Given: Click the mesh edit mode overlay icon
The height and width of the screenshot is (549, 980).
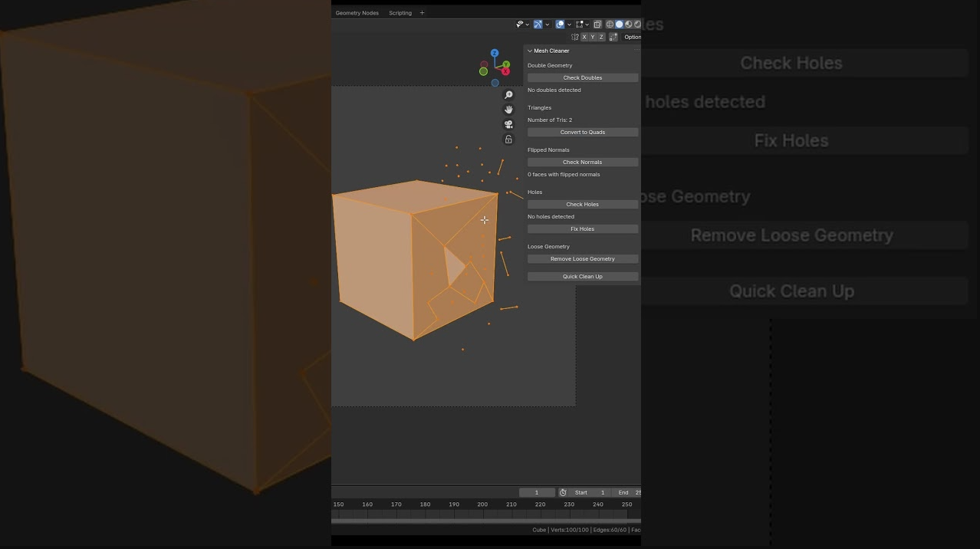Looking at the screenshot, I should coord(579,25).
